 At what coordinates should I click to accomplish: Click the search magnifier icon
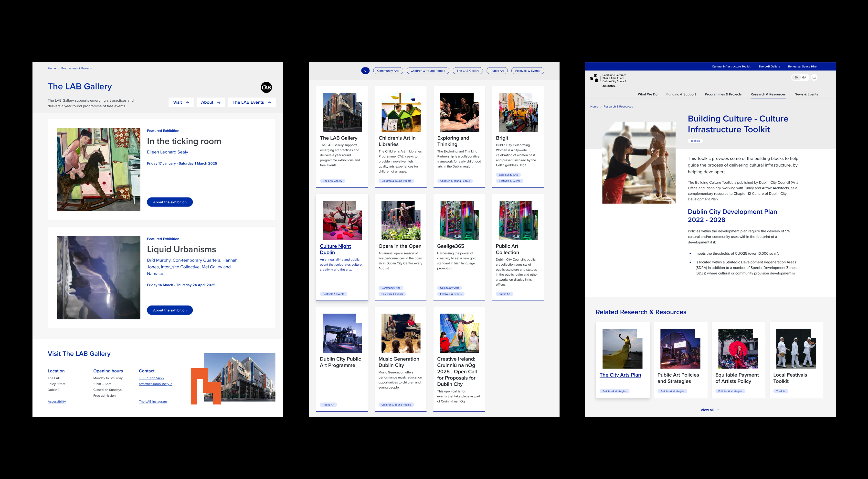(x=814, y=77)
